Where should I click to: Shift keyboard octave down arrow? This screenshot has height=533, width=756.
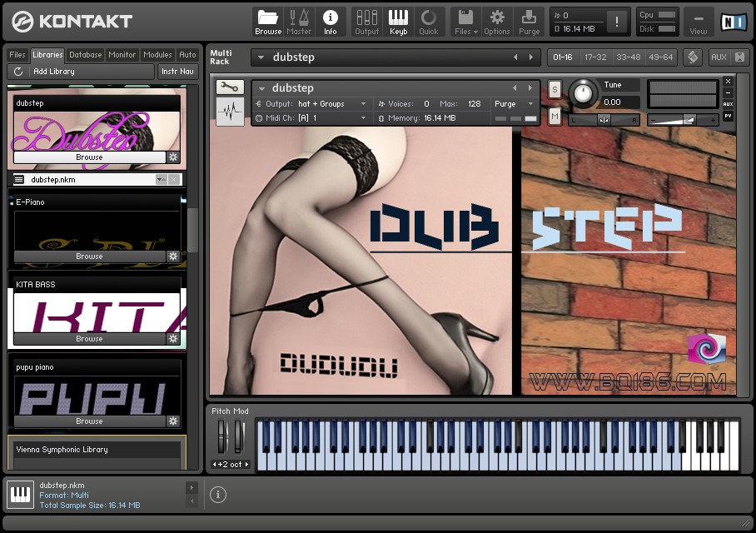[x=215, y=464]
